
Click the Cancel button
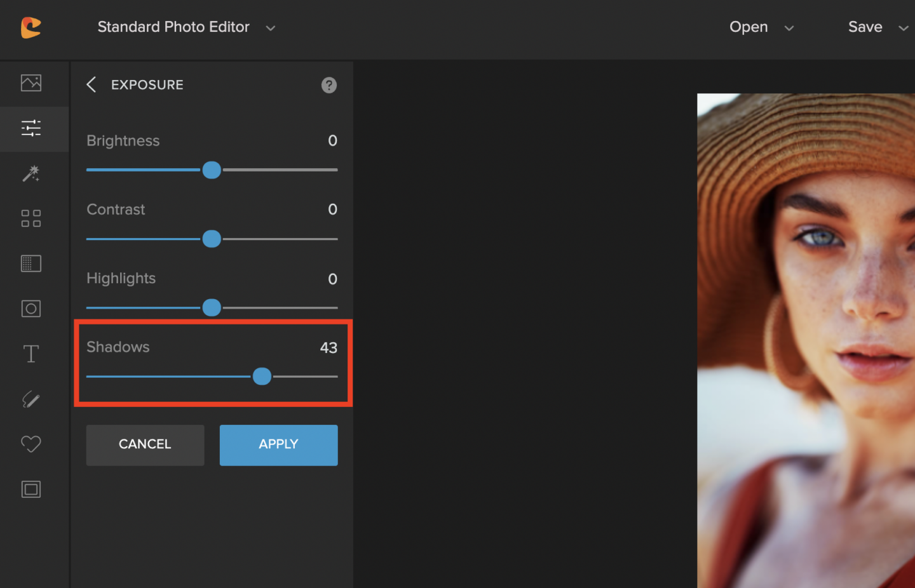pos(146,445)
